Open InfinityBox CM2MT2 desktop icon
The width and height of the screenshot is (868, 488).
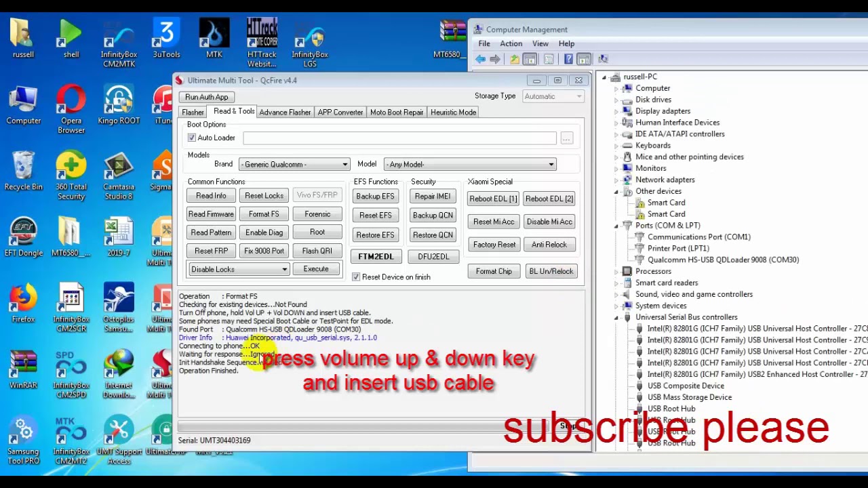tap(71, 441)
